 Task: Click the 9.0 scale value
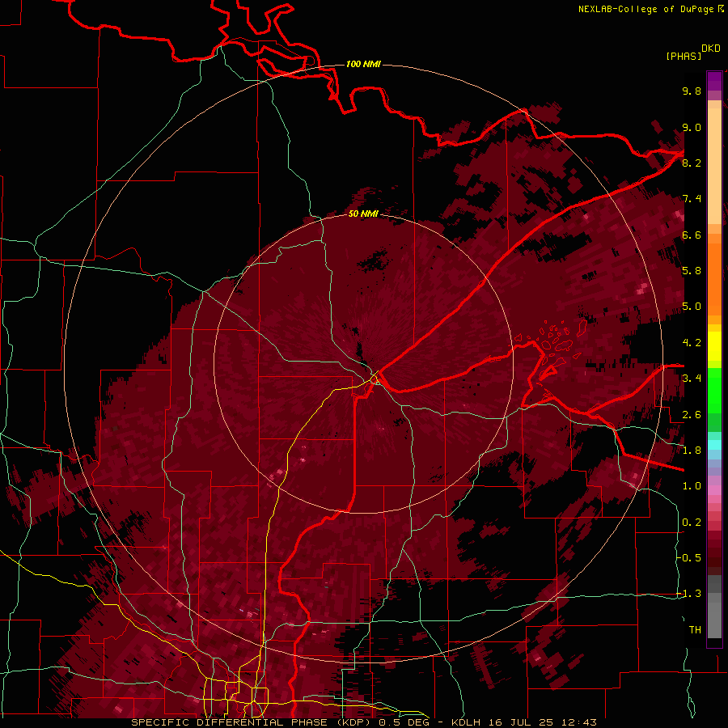[x=692, y=127]
